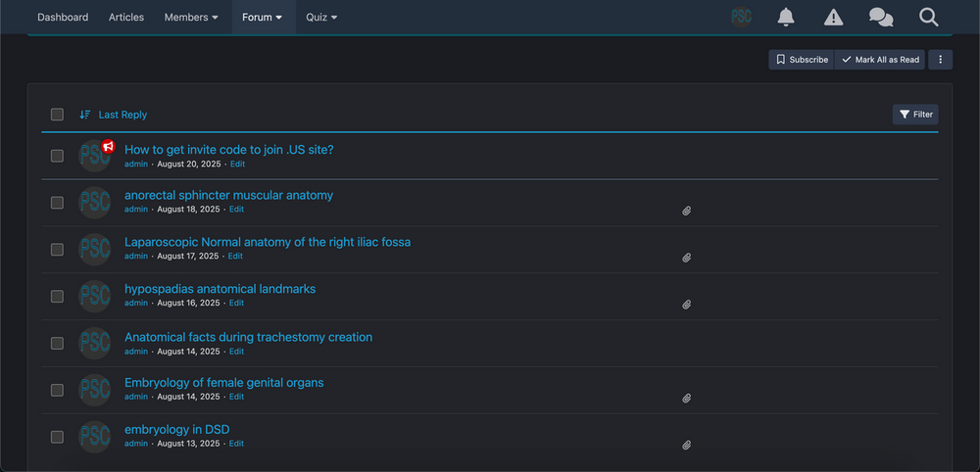This screenshot has width=980, height=472.
Task: Click PSC avatar on Laparoscopic Normal anatomy thread
Action: coord(94,249)
